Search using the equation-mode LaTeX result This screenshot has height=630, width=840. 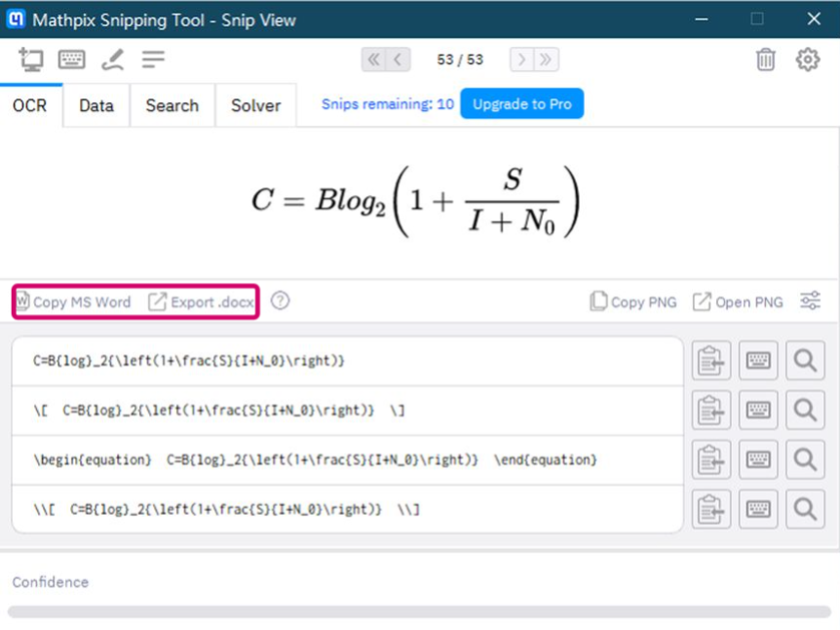[805, 458]
